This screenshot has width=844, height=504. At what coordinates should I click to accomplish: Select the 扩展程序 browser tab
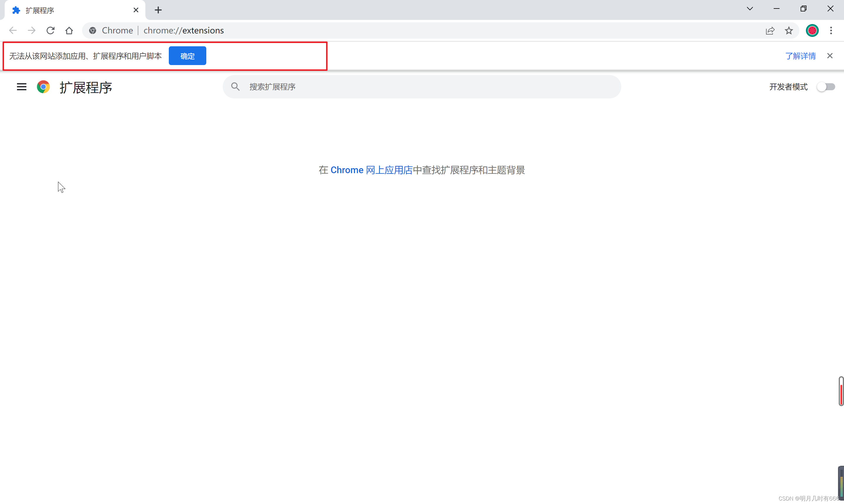point(75,10)
